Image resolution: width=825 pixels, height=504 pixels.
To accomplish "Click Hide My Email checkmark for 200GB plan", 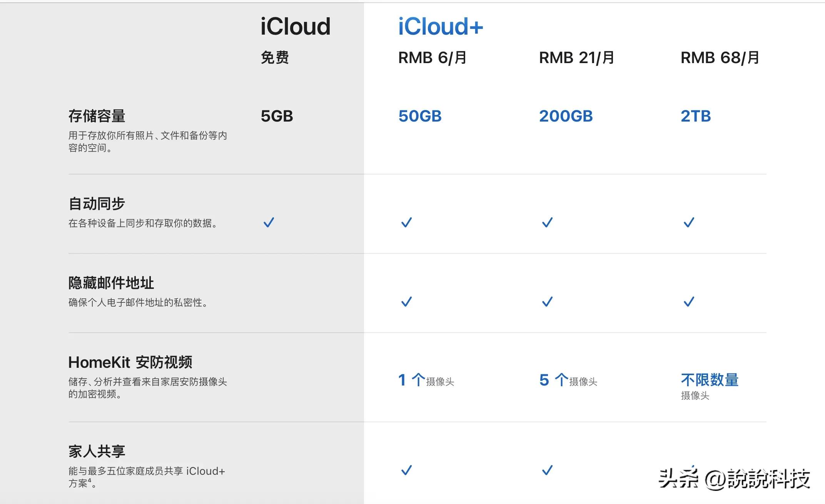I will (547, 302).
